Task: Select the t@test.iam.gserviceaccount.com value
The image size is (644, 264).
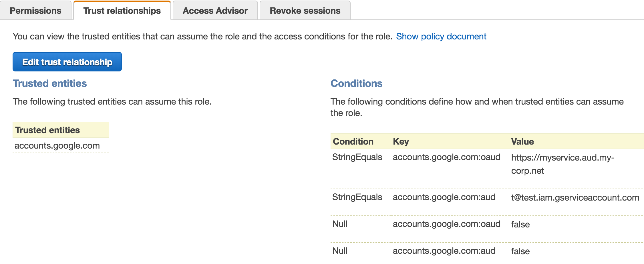Action: [575, 197]
